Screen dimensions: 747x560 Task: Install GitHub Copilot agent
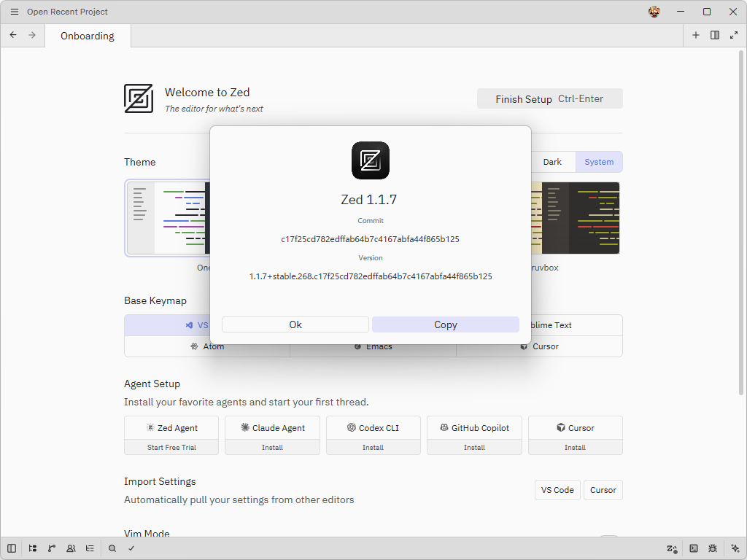click(474, 447)
